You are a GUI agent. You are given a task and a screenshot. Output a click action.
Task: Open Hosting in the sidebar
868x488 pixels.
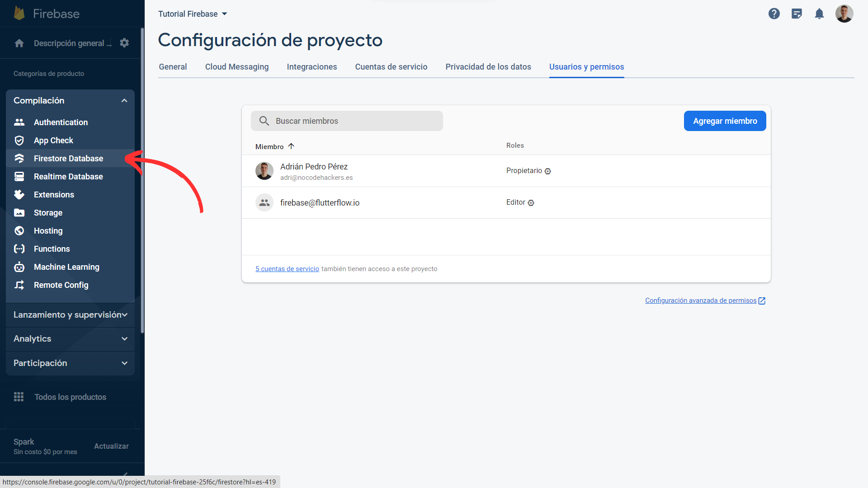pyautogui.click(x=48, y=230)
